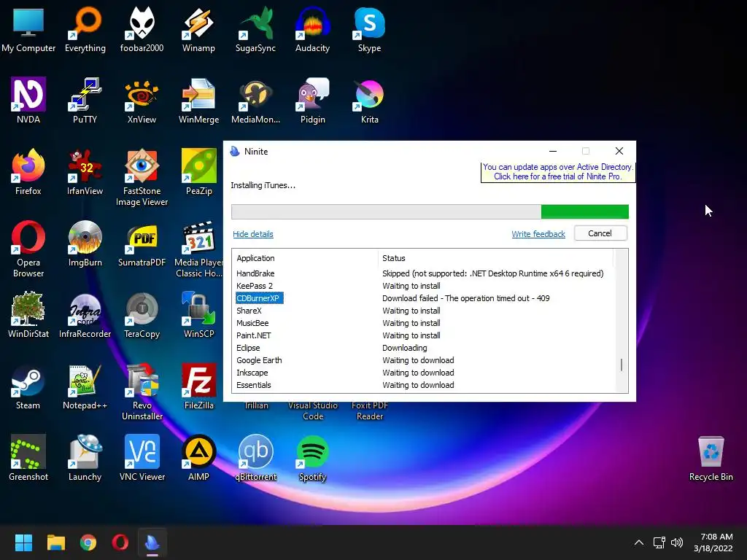
Task: Select the KeePass 2 application row
Action: coord(425,286)
